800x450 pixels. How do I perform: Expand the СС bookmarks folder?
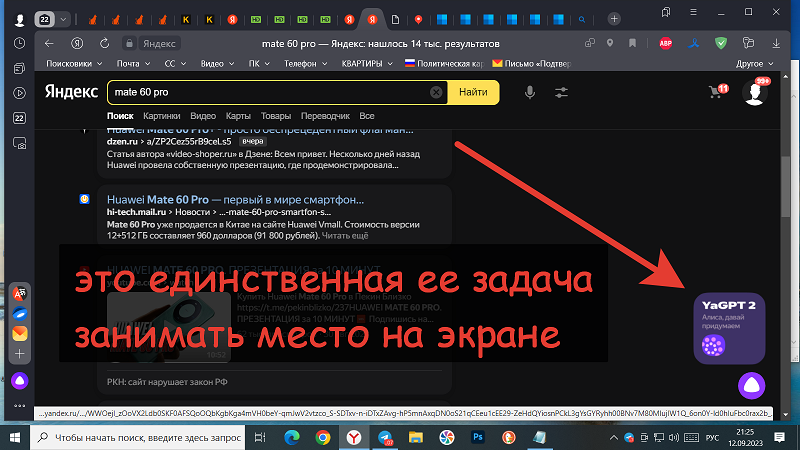pos(175,64)
